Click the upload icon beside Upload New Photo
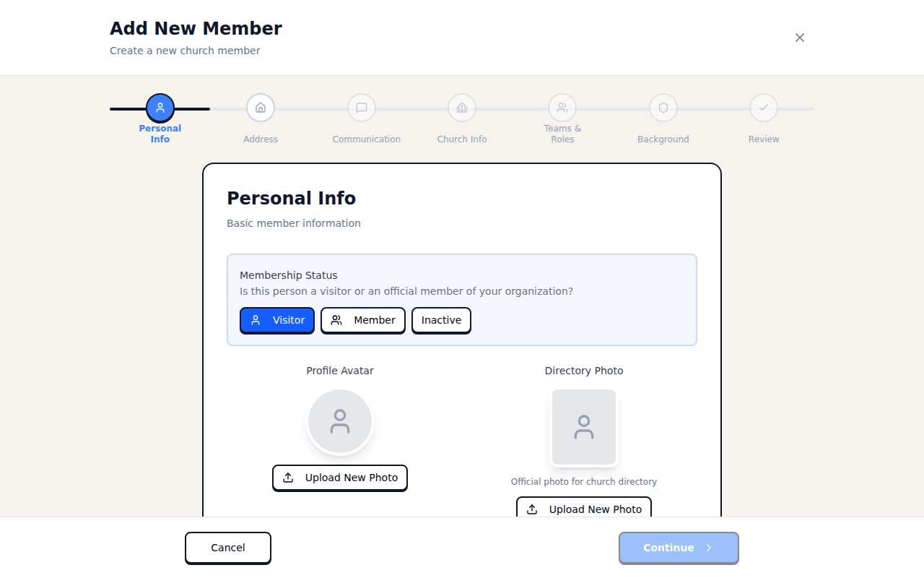Screen dimensions: 924x578 coord(287,478)
